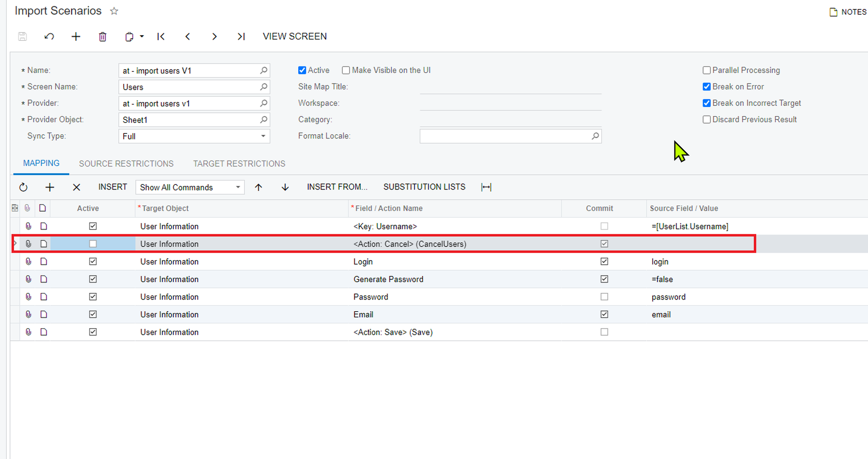
Task: Open the Sync Type dropdown
Action: pyautogui.click(x=263, y=136)
